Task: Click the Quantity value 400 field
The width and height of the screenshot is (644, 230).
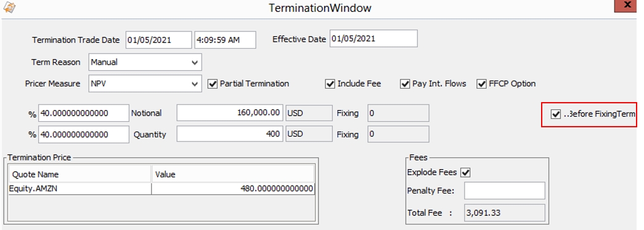Action: point(230,134)
